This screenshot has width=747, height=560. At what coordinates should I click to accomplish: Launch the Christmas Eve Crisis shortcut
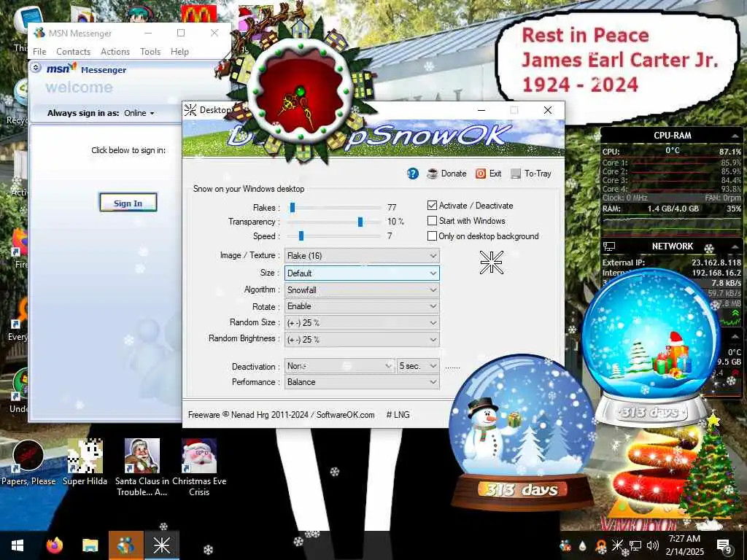point(199,467)
